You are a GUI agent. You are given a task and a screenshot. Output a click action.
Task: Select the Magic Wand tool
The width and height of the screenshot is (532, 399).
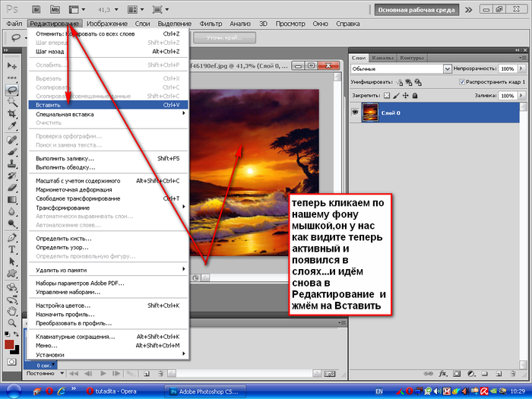[12, 102]
